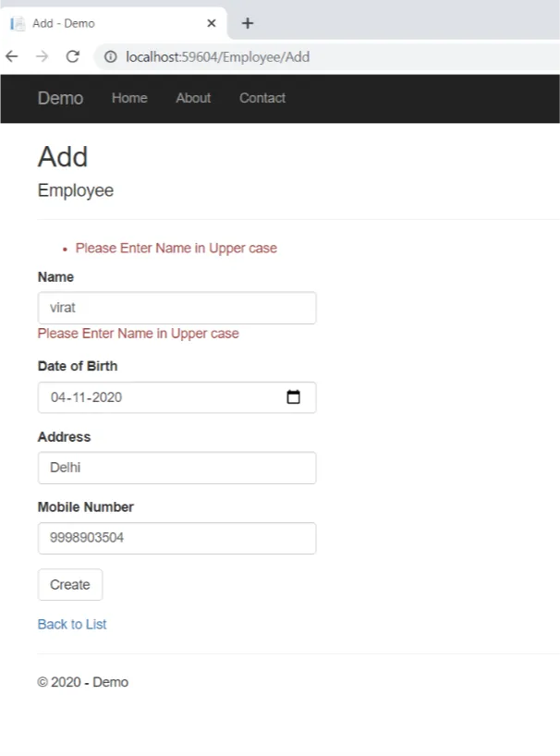Screen dimensions: 560x756
Task: Click the Mobile Number input field
Action: 177,538
